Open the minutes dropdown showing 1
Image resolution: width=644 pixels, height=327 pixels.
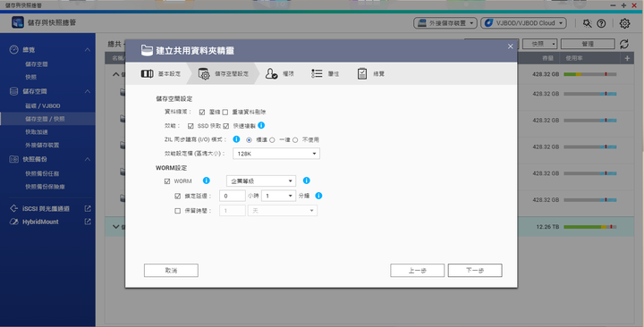coord(278,197)
